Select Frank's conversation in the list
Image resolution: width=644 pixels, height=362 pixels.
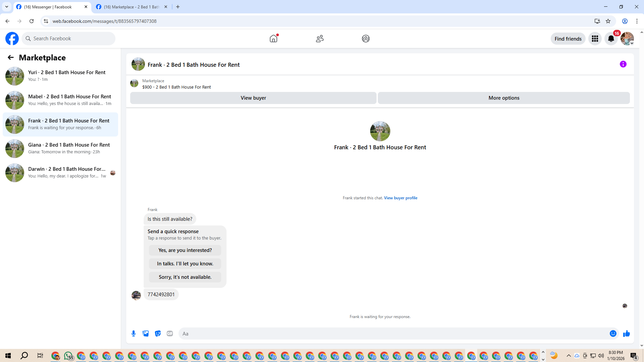[x=60, y=124]
